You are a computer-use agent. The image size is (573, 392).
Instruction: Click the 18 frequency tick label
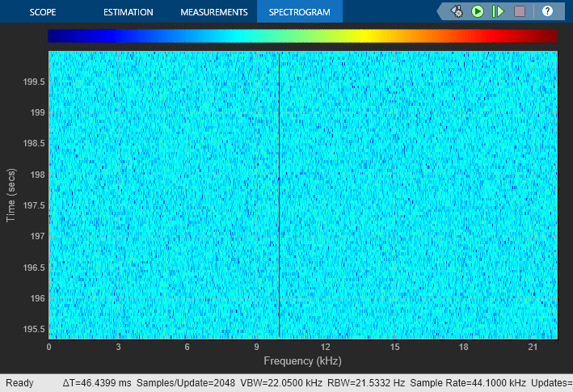click(x=463, y=347)
